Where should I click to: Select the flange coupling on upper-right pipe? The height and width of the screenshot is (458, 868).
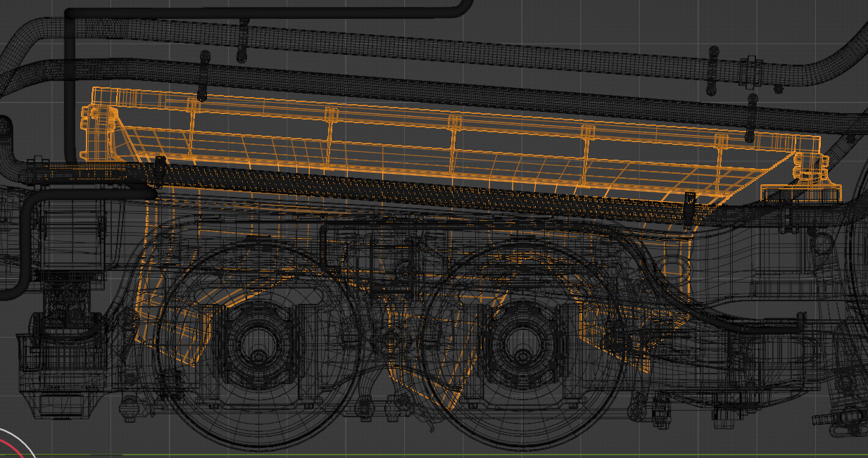click(750, 70)
